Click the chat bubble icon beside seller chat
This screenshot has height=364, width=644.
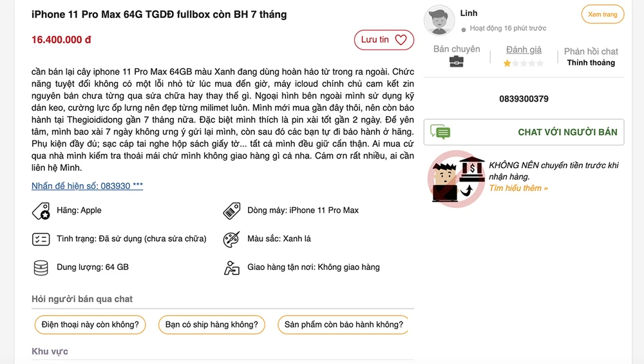(440, 132)
